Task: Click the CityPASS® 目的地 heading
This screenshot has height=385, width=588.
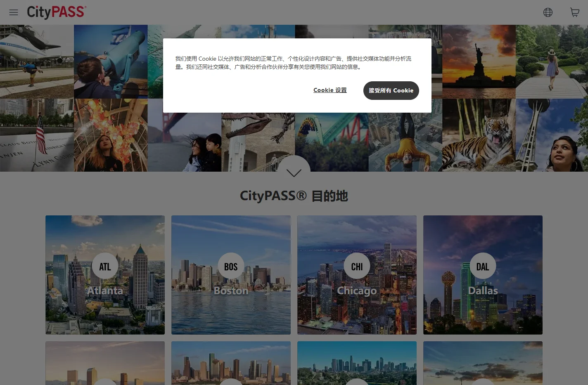Action: click(294, 196)
